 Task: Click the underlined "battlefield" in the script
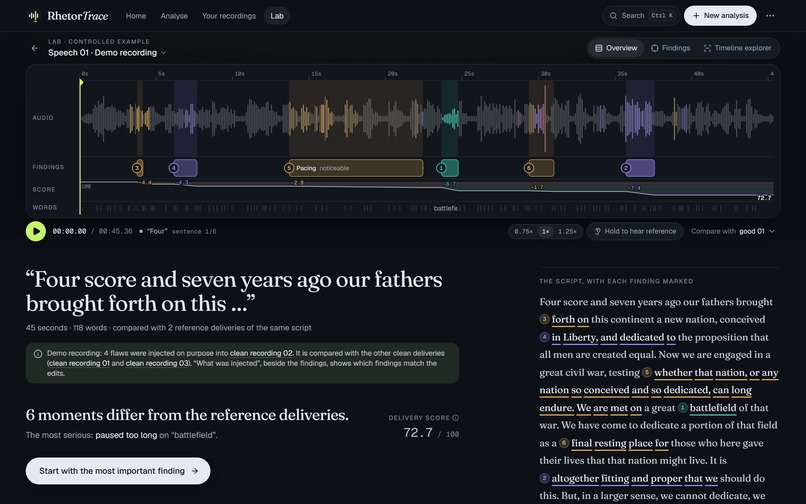[713, 408]
